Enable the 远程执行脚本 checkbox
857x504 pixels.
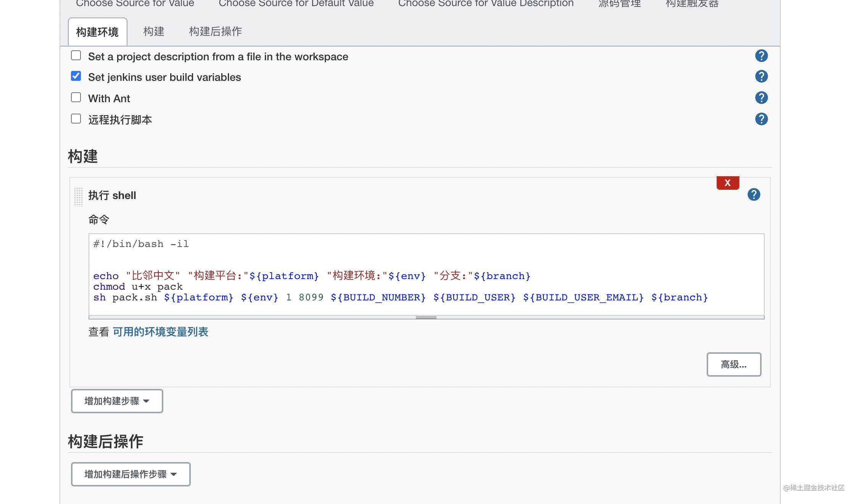(76, 119)
